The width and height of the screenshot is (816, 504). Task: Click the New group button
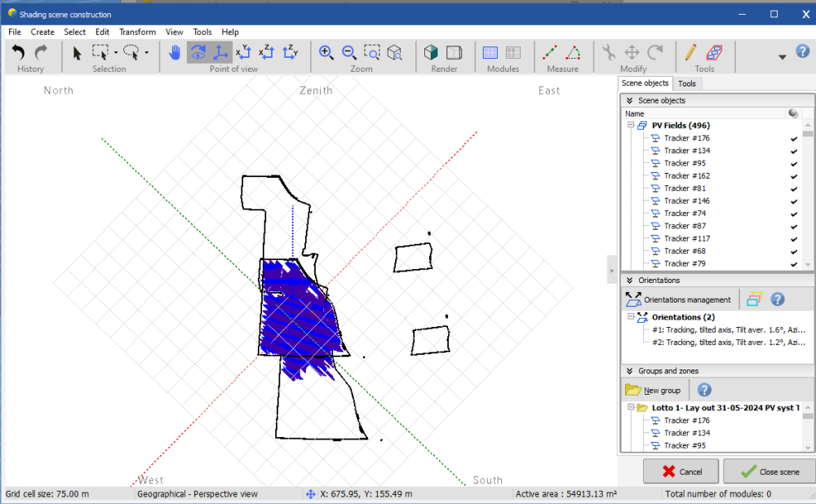654,390
